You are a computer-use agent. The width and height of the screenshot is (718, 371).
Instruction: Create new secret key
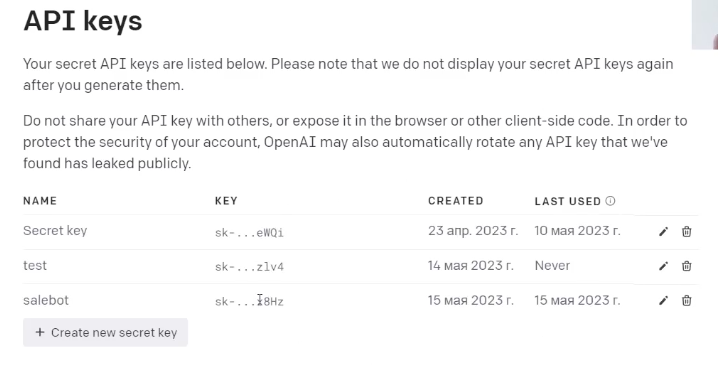[105, 333]
